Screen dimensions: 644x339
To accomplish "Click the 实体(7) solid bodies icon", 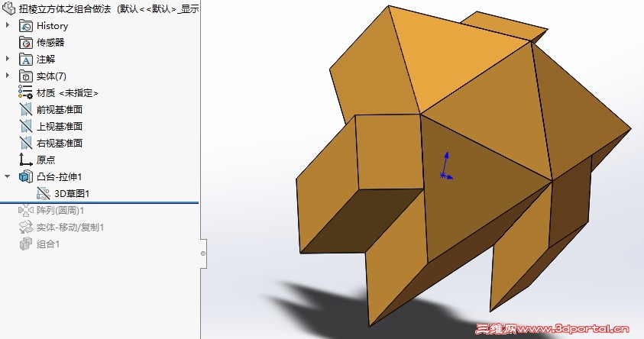I will (25, 76).
